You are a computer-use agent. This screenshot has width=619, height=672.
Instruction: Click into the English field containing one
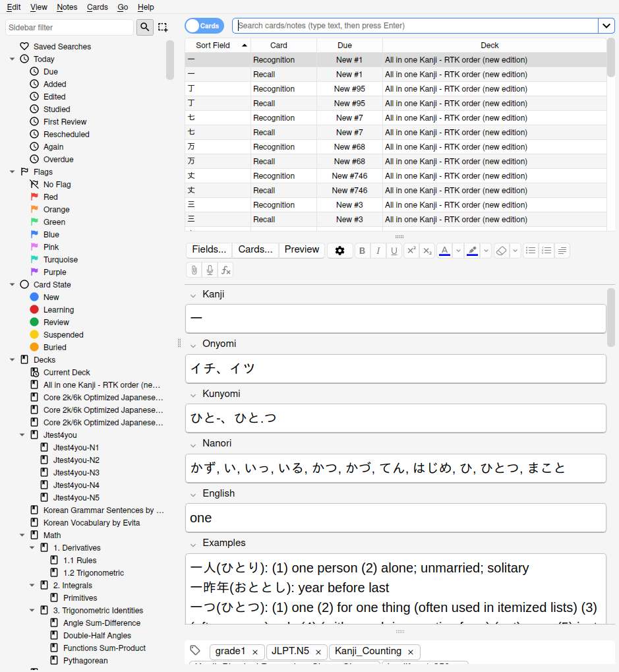(x=396, y=518)
